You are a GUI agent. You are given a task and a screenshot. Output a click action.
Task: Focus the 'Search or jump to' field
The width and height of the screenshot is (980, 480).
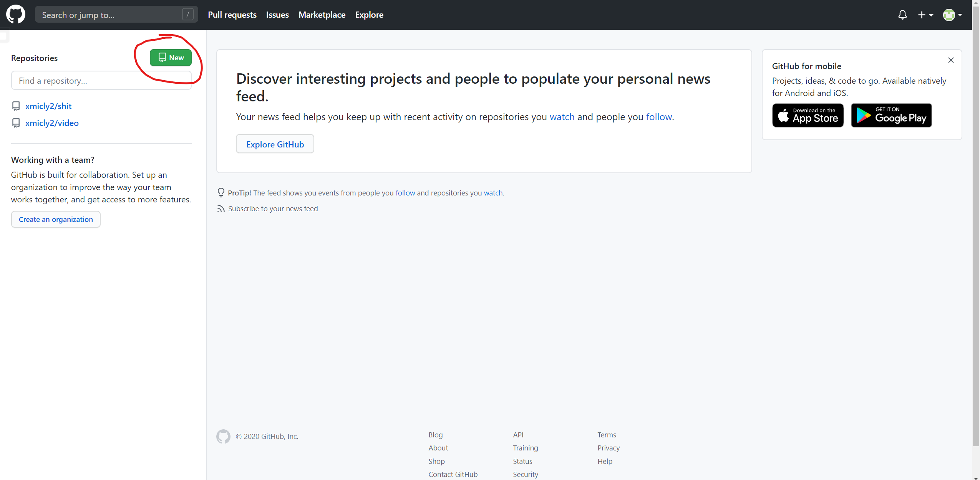click(x=116, y=15)
